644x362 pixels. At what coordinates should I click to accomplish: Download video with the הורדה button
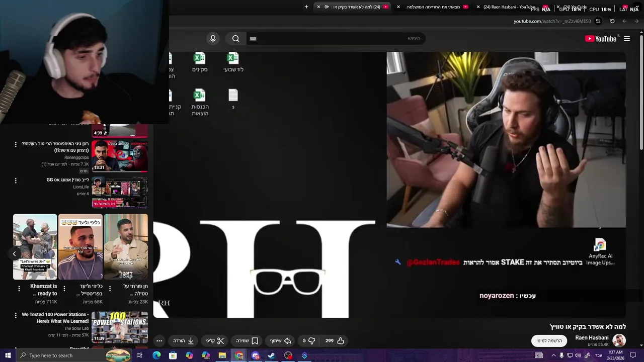184,340
